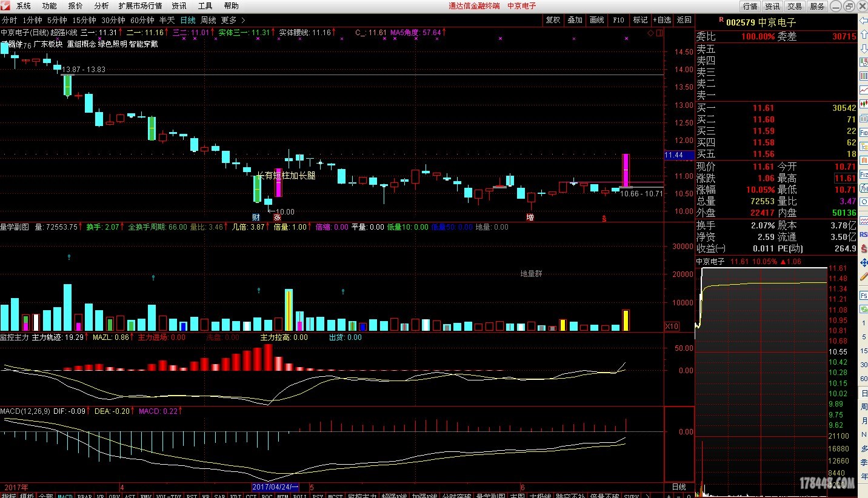This screenshot has height=498, width=868.
Task: Expand 更多 period options
Action: 233,20
